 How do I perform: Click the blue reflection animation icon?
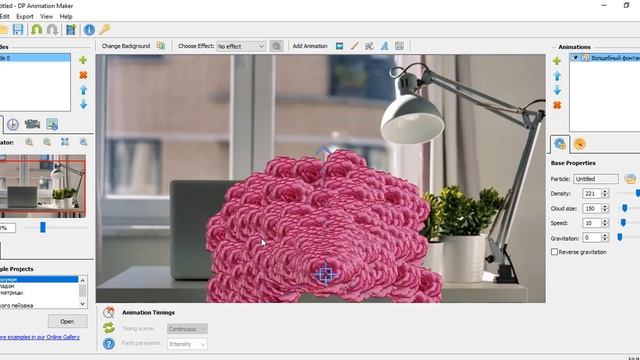coord(384,46)
